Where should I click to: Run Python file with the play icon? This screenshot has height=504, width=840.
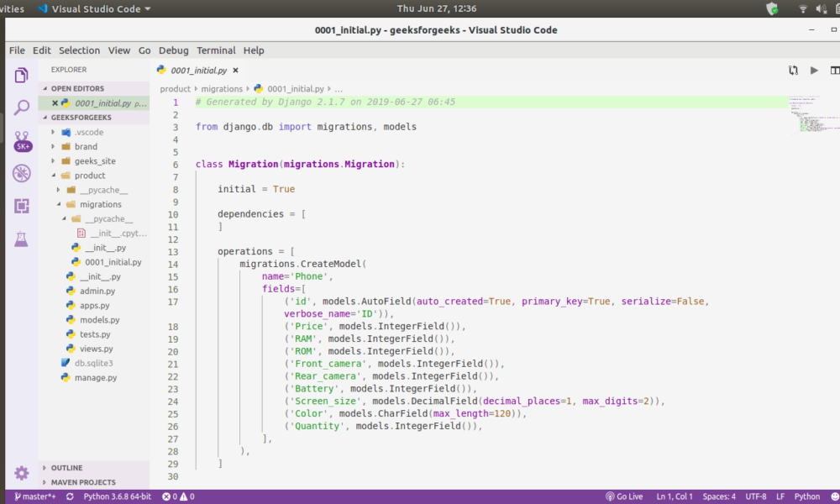[x=814, y=71]
